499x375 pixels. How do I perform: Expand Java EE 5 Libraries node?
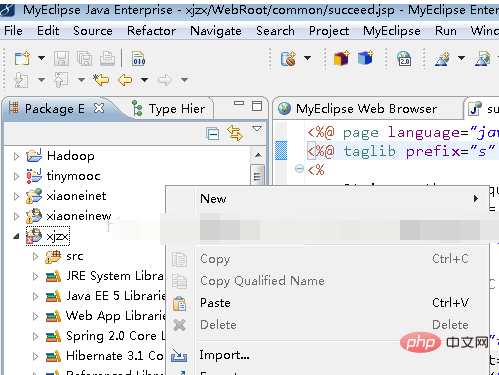pos(35,296)
